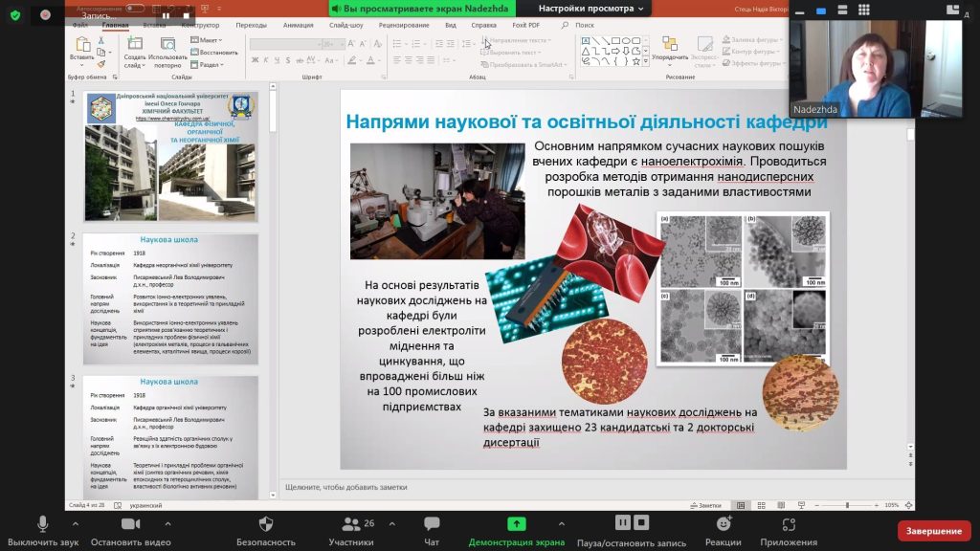The image size is (980, 551).
Task: Toggle underline Ч formatting
Action: coord(277,60)
